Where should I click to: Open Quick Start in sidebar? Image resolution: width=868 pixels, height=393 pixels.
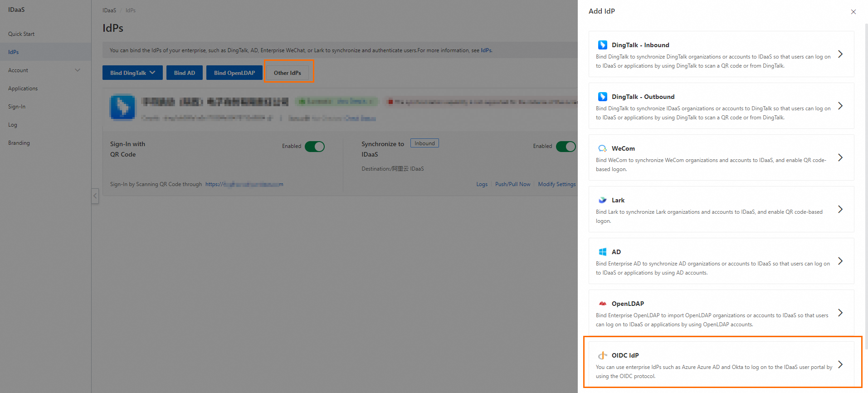click(21, 34)
